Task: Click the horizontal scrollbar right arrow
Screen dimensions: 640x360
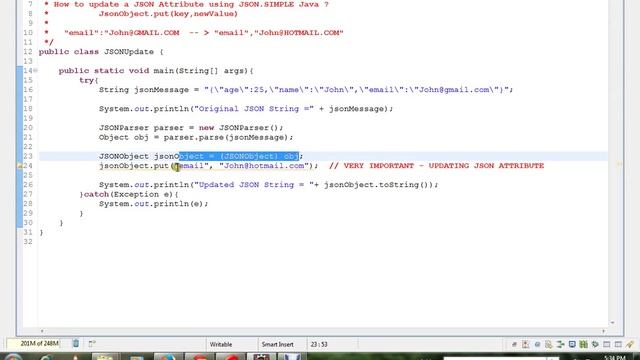Action: tap(604, 331)
